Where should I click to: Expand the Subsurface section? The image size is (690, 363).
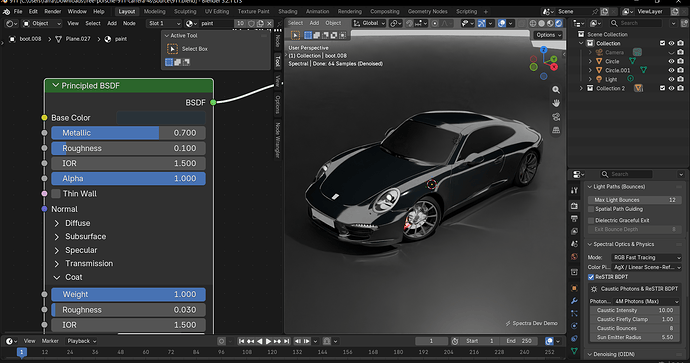click(x=56, y=237)
